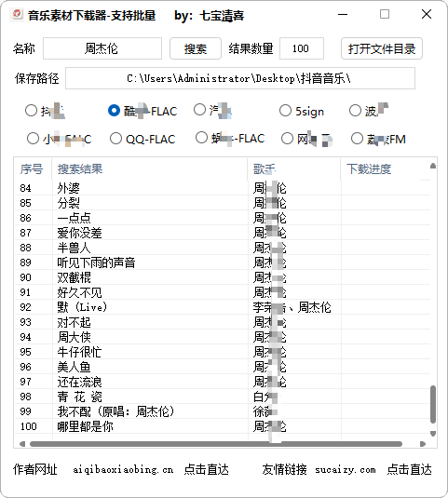This screenshot has width=448, height=498.
Task: Select the radio option ending in FM
Action: [x=357, y=139]
